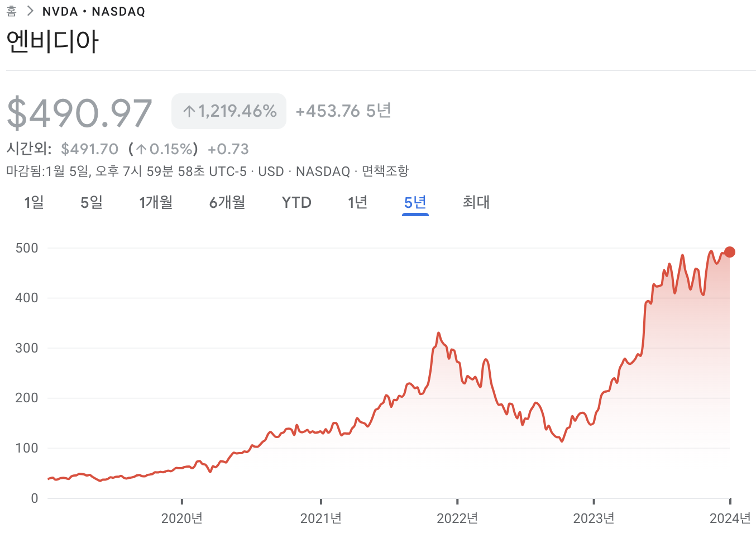The height and width of the screenshot is (533, 756).
Task: Click the breadcrumb chevron separator
Action: [29, 11]
